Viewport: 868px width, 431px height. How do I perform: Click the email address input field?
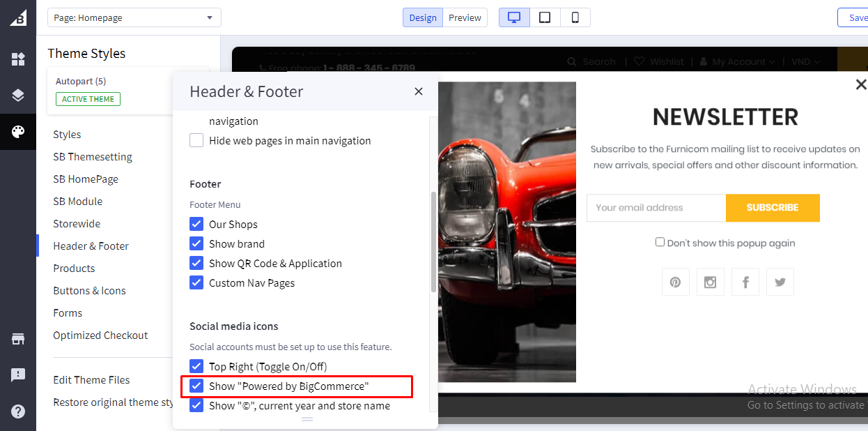click(x=656, y=207)
